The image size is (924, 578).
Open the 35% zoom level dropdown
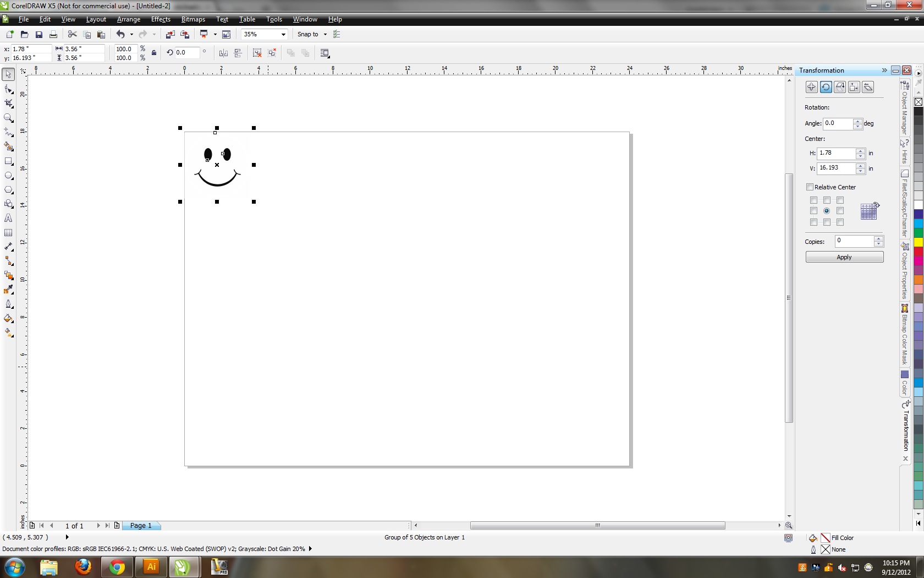pos(283,34)
